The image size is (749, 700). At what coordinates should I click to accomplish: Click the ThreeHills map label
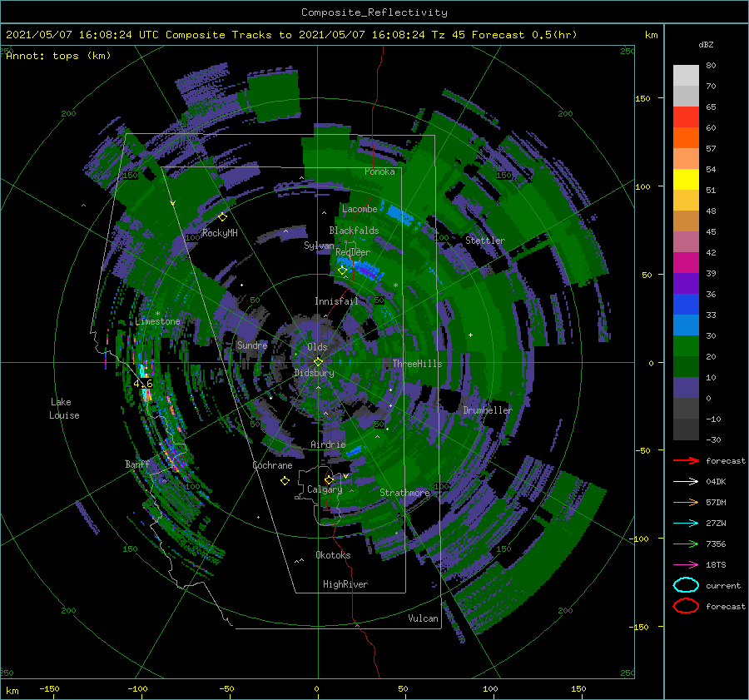tap(417, 364)
